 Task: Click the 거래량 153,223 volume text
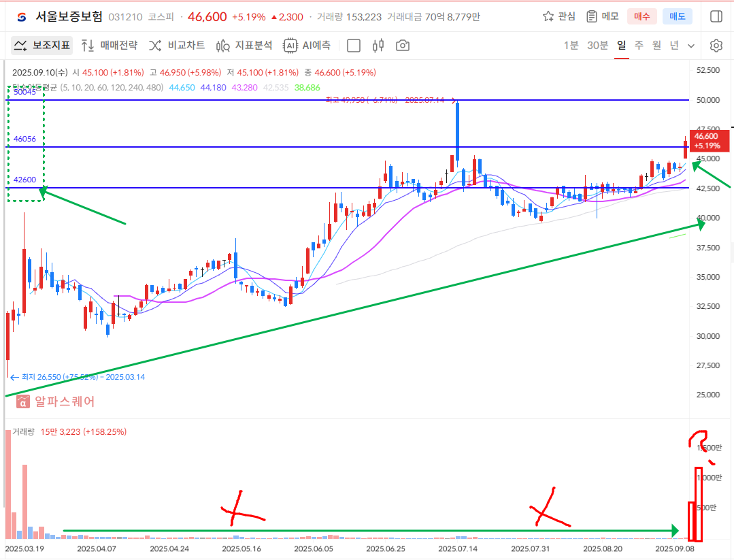pyautogui.click(x=349, y=17)
